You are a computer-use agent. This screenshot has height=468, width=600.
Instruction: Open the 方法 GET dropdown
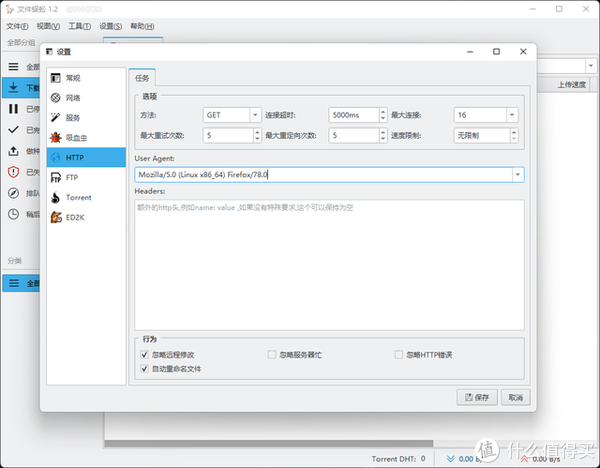255,115
